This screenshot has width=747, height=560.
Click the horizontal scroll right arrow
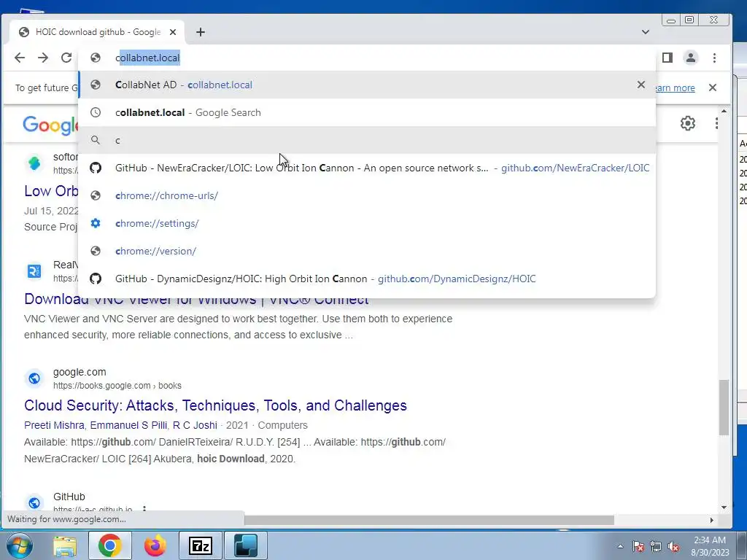[712, 520]
